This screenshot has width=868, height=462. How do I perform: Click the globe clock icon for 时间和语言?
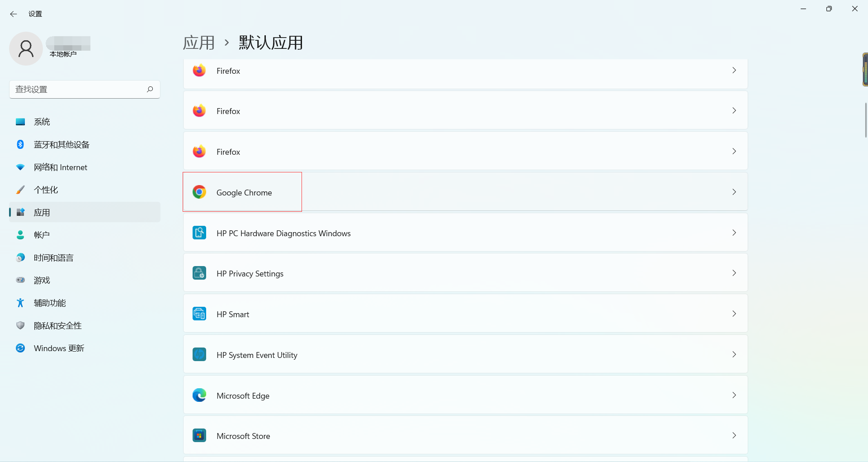(20, 257)
